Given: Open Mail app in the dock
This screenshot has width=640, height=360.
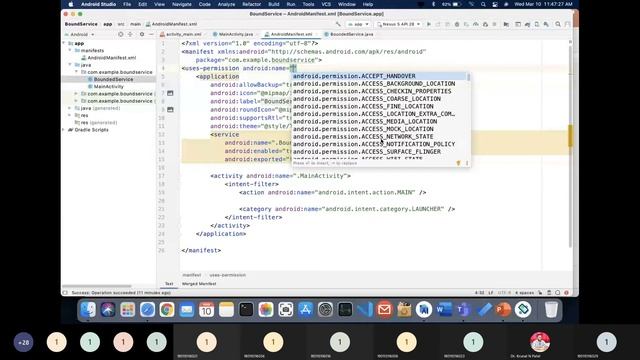Looking at the screenshot, I should pos(187,310).
